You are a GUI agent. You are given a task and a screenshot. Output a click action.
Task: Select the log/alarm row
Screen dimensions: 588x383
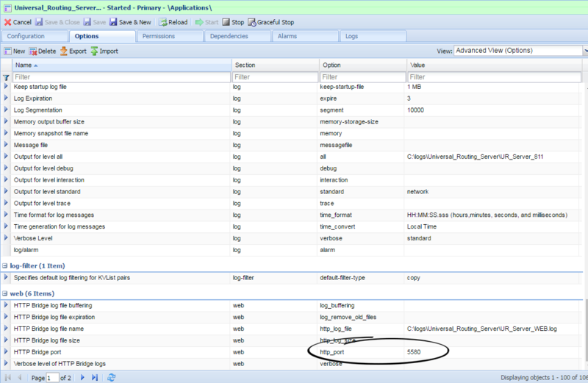(x=292, y=250)
